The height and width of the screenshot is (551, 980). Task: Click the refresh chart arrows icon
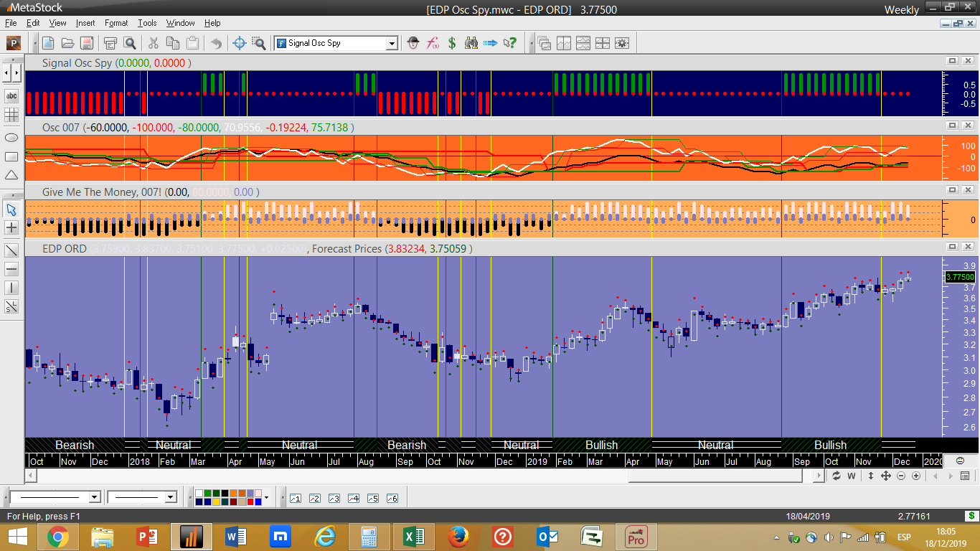pos(837,476)
